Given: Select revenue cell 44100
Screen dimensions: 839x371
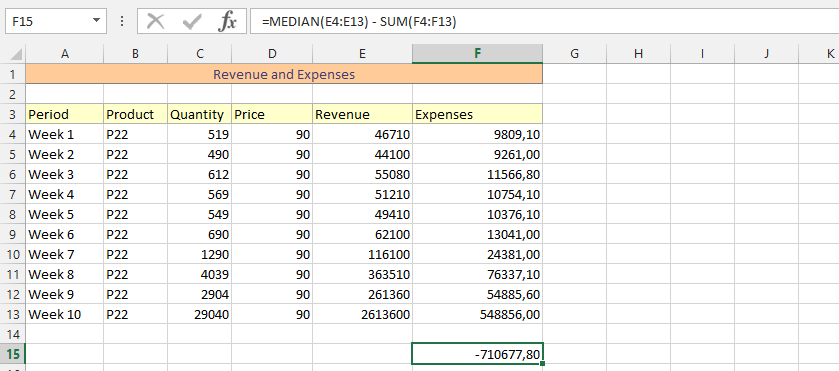Looking at the screenshot, I should 362,154.
